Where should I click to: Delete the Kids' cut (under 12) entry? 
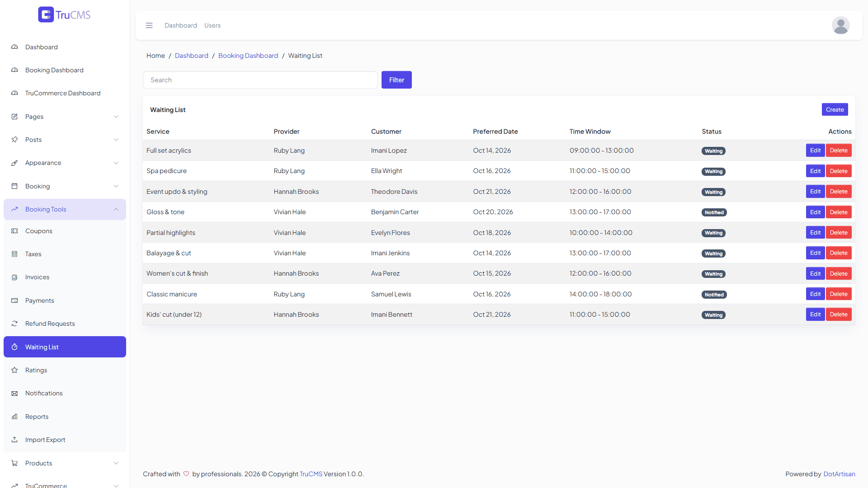point(839,314)
